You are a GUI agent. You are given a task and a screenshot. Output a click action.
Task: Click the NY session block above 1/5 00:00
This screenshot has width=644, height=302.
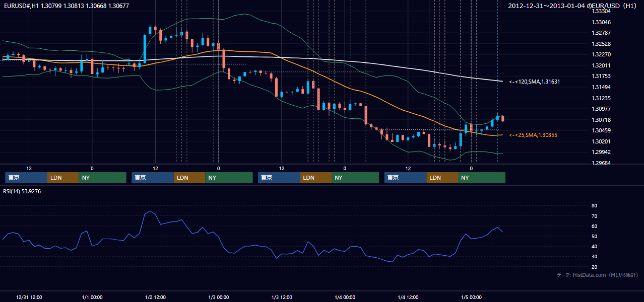point(481,178)
